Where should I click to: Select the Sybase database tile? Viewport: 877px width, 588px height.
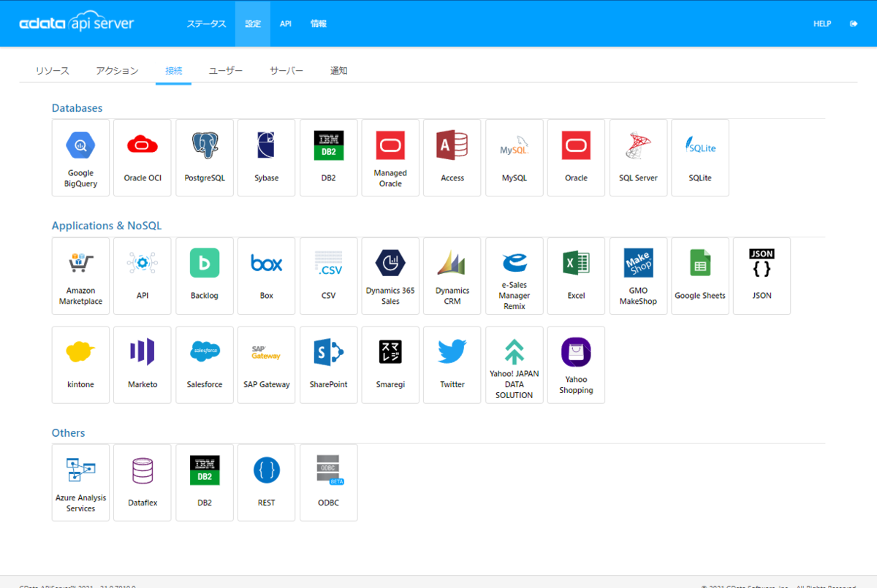267,158
